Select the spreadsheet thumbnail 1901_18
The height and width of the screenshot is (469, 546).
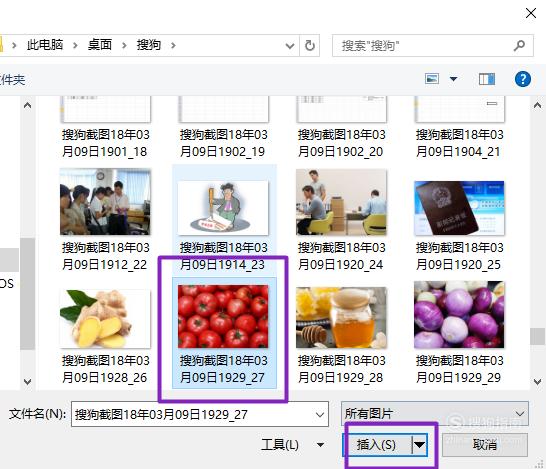coord(105,109)
